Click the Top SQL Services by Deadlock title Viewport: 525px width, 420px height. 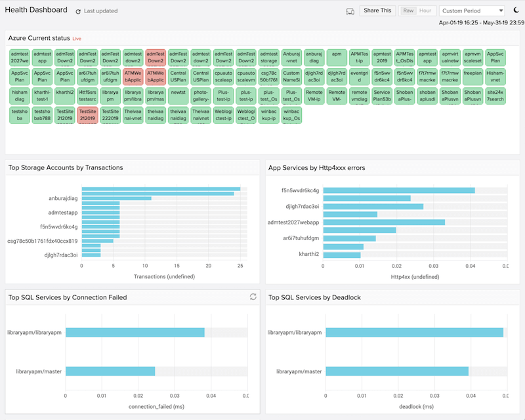tap(314, 297)
